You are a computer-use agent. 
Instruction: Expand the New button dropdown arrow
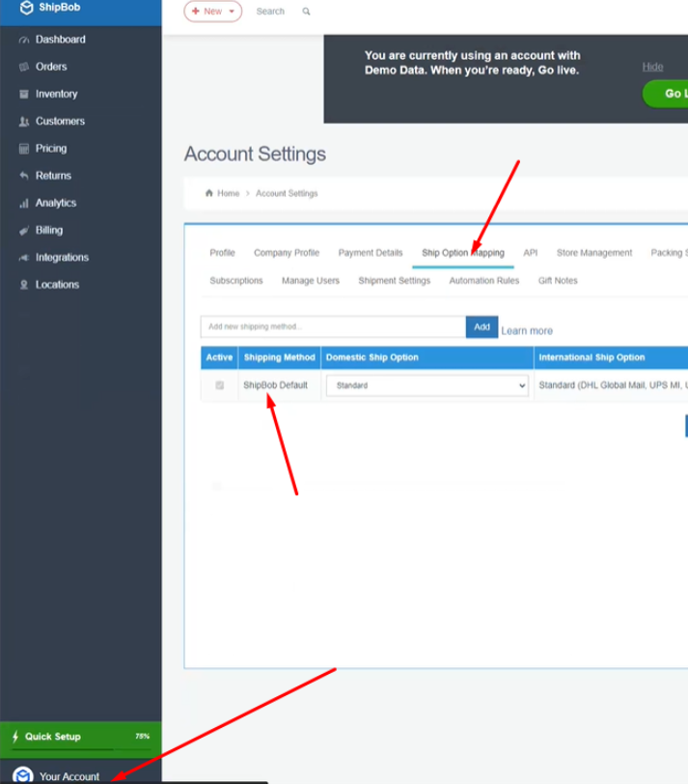tap(232, 11)
